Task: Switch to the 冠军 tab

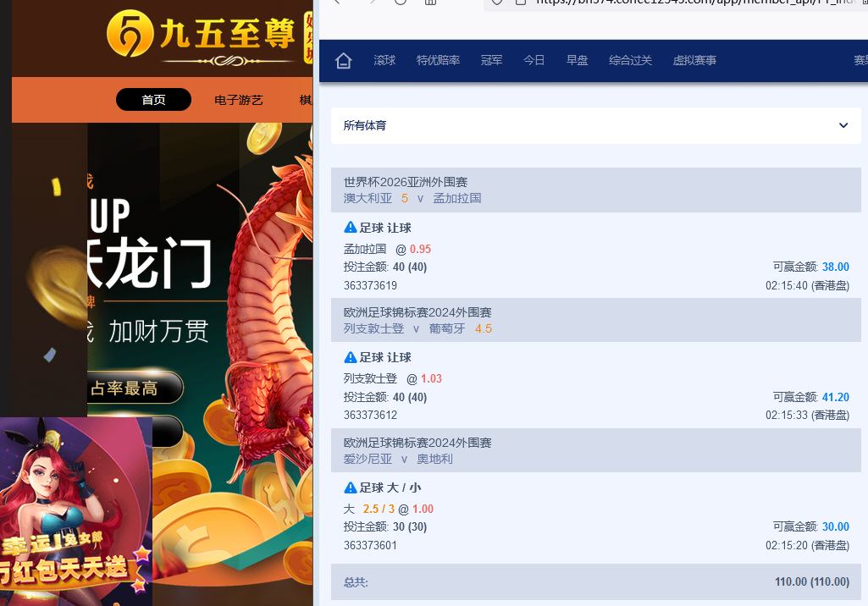Action: (x=491, y=60)
